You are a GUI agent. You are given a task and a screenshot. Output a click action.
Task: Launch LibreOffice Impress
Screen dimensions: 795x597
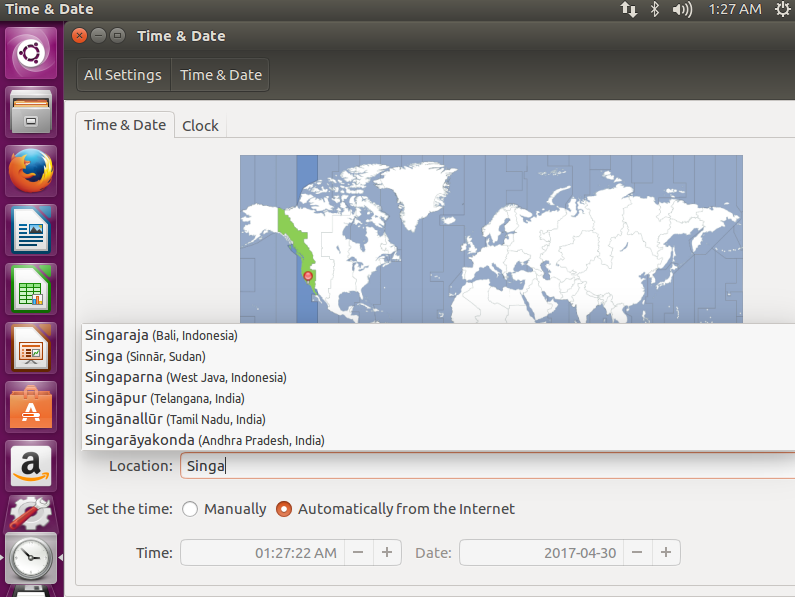pos(31,348)
